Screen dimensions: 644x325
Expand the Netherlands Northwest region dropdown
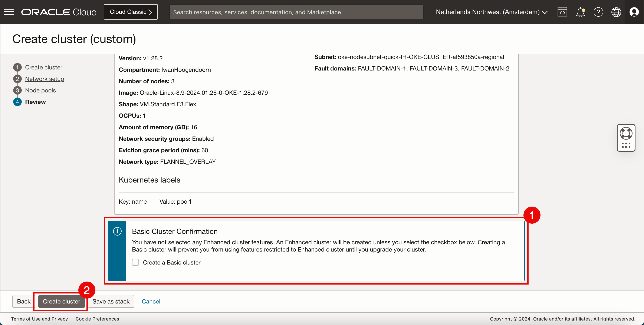pyautogui.click(x=492, y=12)
